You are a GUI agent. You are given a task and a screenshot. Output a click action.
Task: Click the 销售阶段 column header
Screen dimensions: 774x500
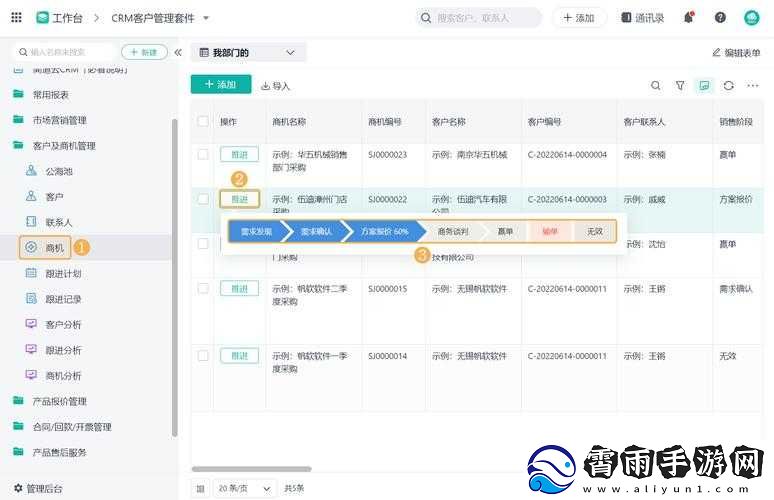click(736, 121)
